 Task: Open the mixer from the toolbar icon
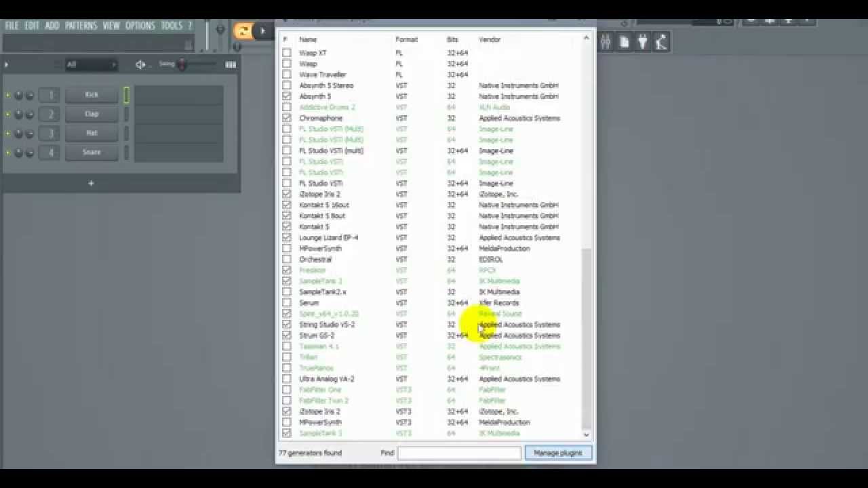606,42
